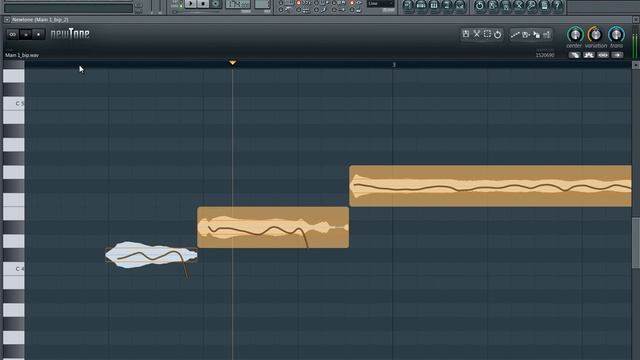Click the third round icon in the view-buttons group
Image resolution: width=640 pixels, height=360 pixels.
point(433,5)
